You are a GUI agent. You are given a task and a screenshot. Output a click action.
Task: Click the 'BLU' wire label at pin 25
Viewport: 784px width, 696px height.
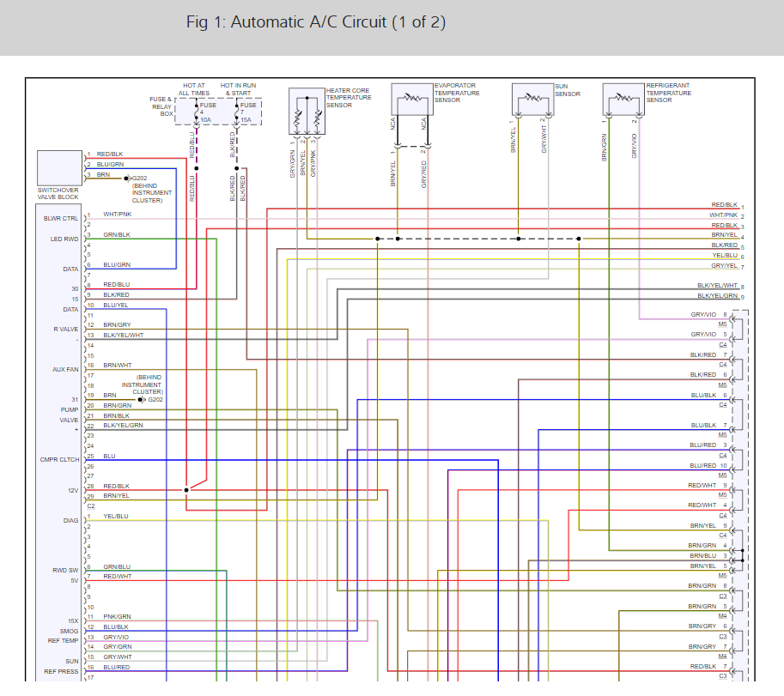[x=109, y=457]
